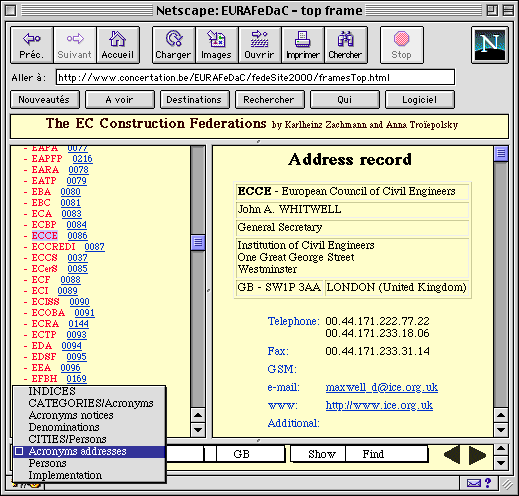
Task: Open the http://www.ice.org.uk link
Action: [x=379, y=405]
